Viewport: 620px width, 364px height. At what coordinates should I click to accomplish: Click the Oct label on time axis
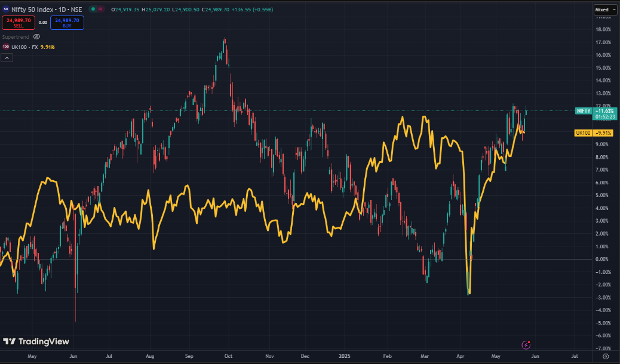(228, 356)
